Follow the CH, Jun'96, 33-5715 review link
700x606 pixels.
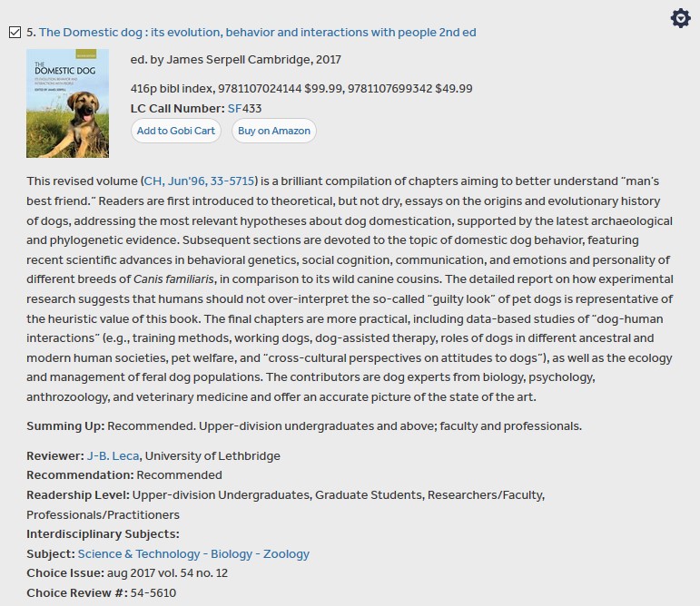(x=200, y=181)
